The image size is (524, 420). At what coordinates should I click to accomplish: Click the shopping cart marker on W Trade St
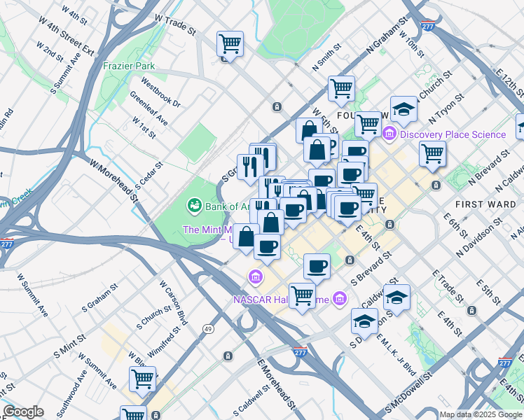230,45
